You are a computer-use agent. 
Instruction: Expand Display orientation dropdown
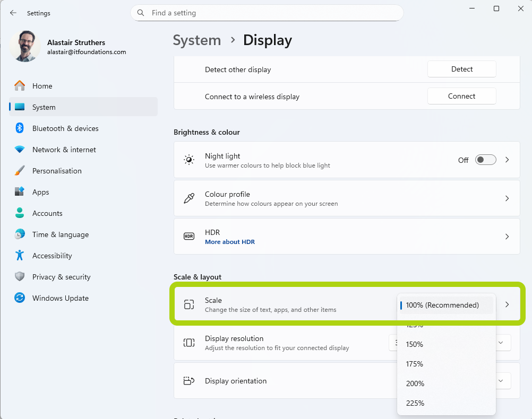[501, 381]
